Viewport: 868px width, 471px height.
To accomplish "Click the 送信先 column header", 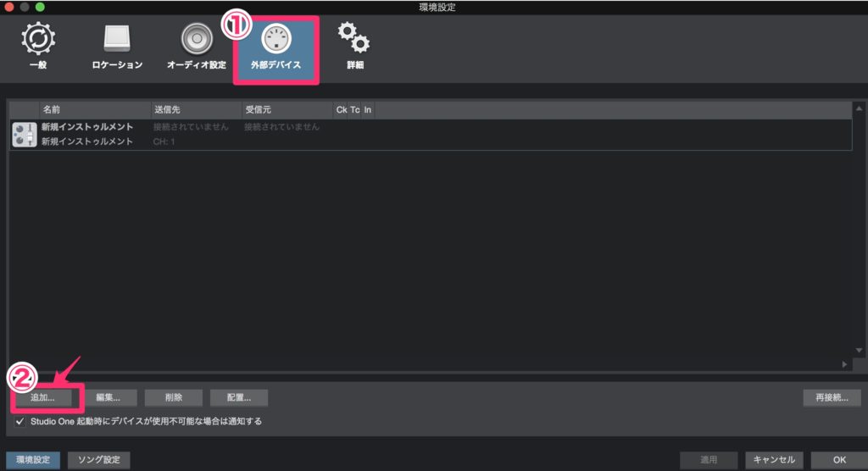I will [x=195, y=110].
